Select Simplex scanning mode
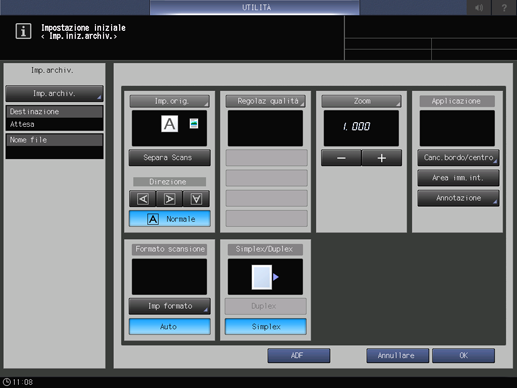The width and height of the screenshot is (517, 388). point(266,327)
